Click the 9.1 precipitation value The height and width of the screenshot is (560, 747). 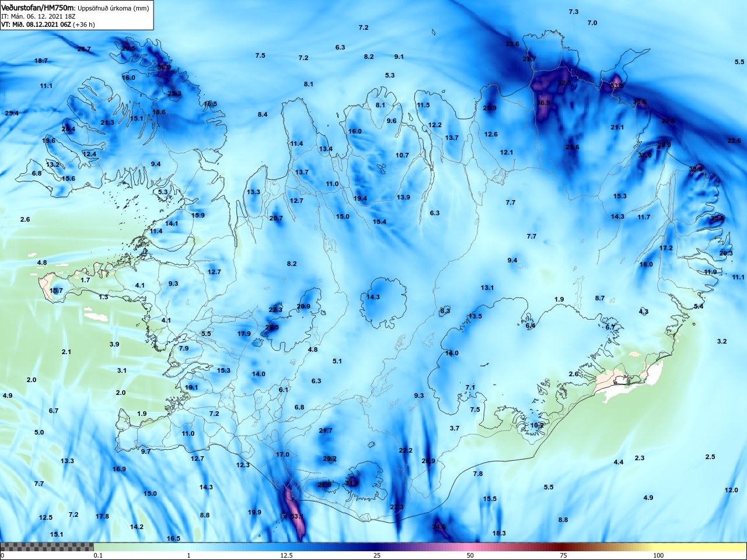point(399,57)
